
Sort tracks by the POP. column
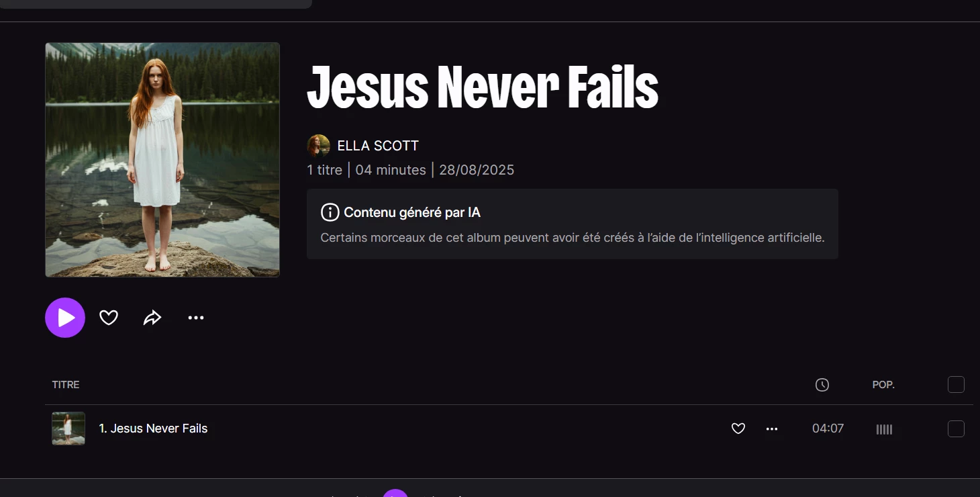[883, 385]
